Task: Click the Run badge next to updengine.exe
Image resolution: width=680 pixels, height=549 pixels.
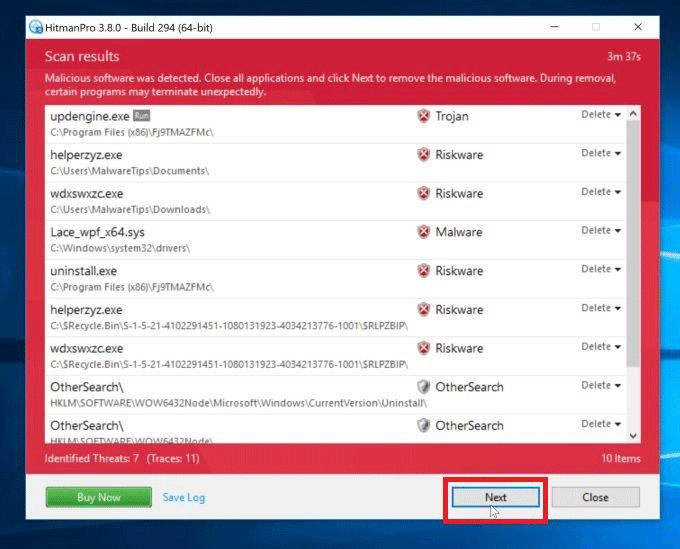Action: click(141, 116)
